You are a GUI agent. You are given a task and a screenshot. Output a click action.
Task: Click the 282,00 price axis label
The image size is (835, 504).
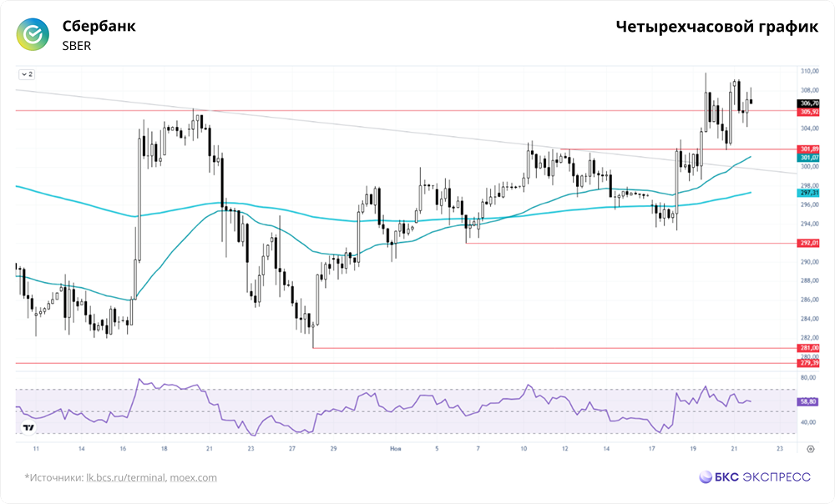pos(809,337)
